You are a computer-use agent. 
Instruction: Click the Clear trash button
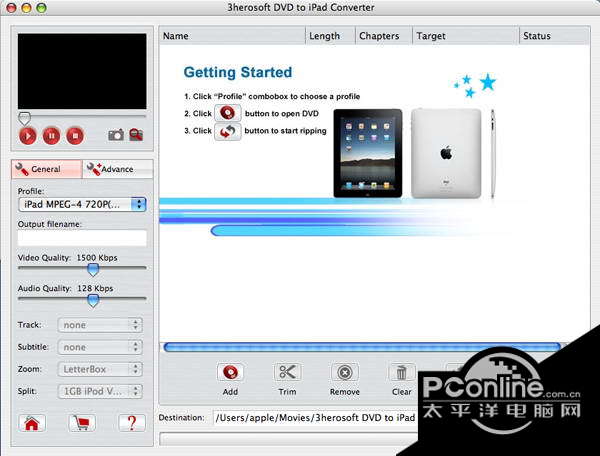click(x=401, y=372)
